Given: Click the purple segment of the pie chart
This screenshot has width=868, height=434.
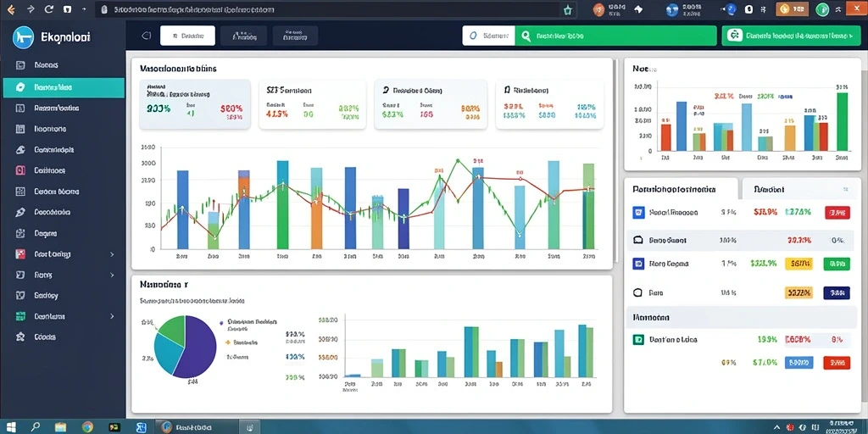Looking at the screenshot, I should tap(197, 346).
